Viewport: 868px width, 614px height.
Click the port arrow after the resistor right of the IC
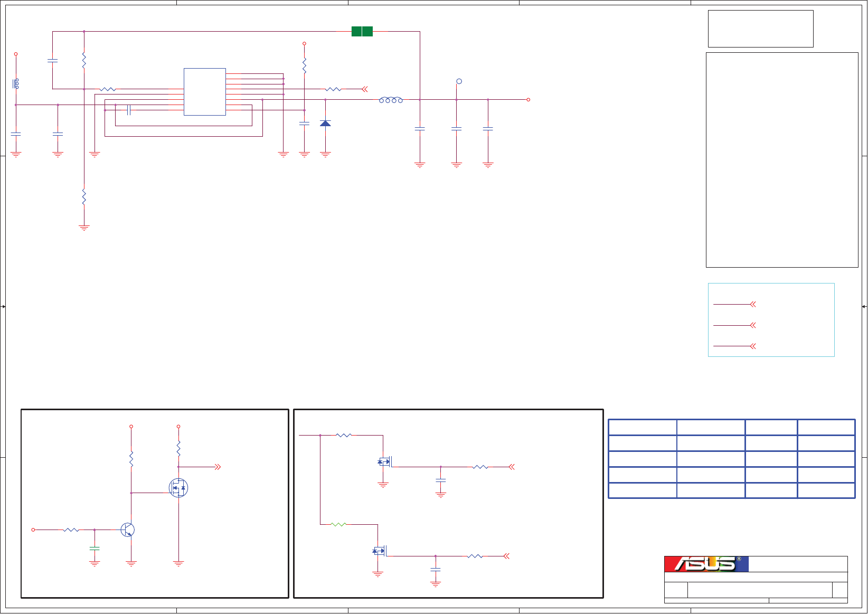coord(364,89)
